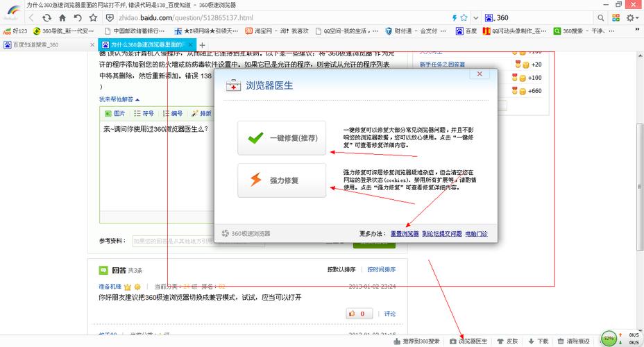This screenshot has height=347, width=644.
Task: Open the 中国邮政储蓄银行 bookmark
Action: [135, 31]
